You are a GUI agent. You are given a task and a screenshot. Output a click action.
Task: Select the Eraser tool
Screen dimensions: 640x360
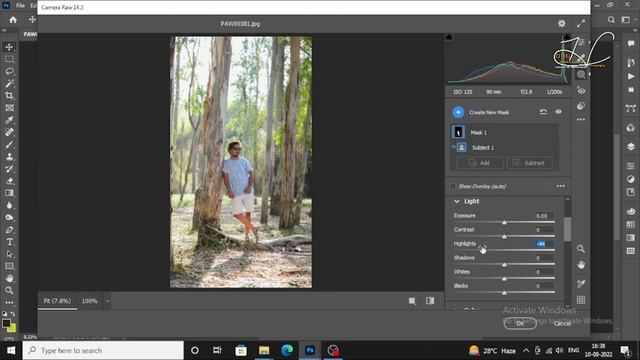point(9,181)
